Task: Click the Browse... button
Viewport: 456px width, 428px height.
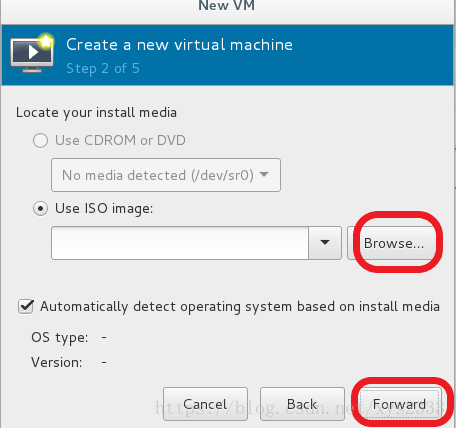Action: coord(393,243)
